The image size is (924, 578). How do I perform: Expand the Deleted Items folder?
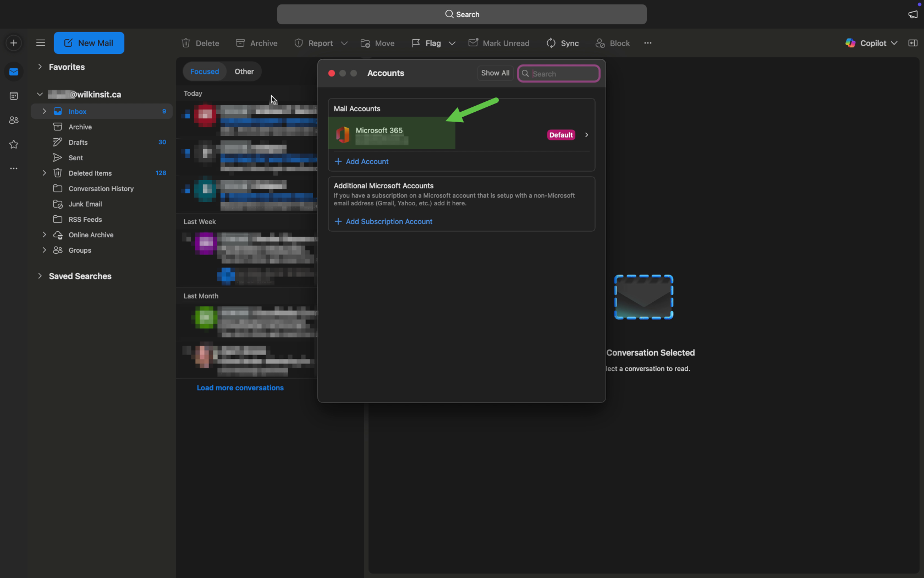point(44,173)
